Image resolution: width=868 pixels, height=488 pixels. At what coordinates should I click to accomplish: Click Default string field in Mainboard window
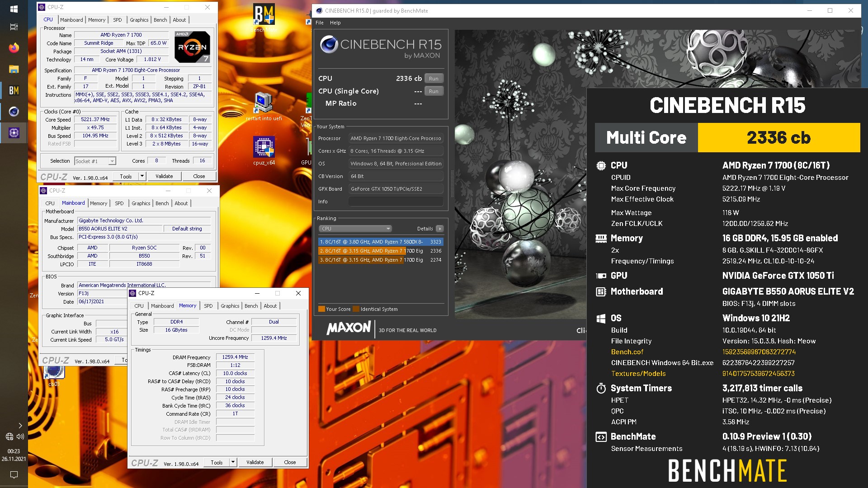(187, 229)
